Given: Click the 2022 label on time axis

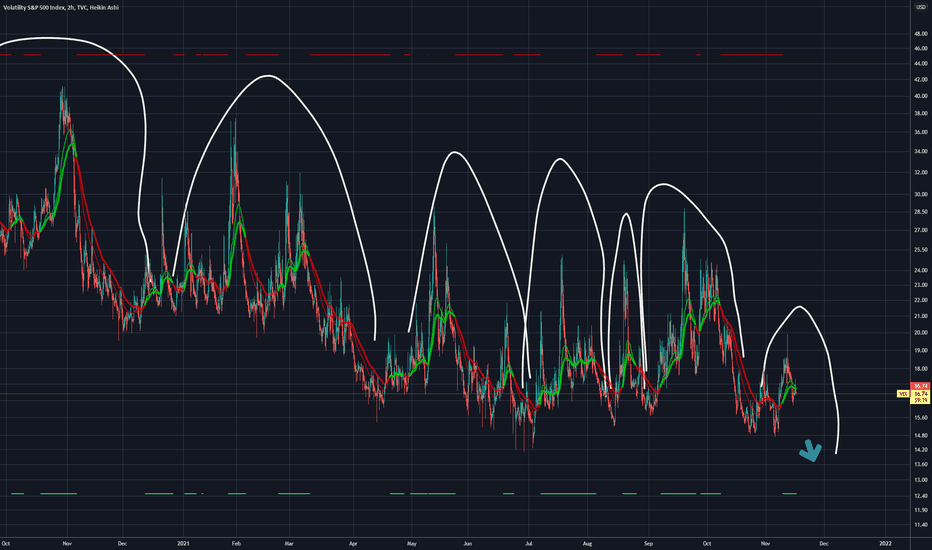Looking at the screenshot, I should coord(886,543).
